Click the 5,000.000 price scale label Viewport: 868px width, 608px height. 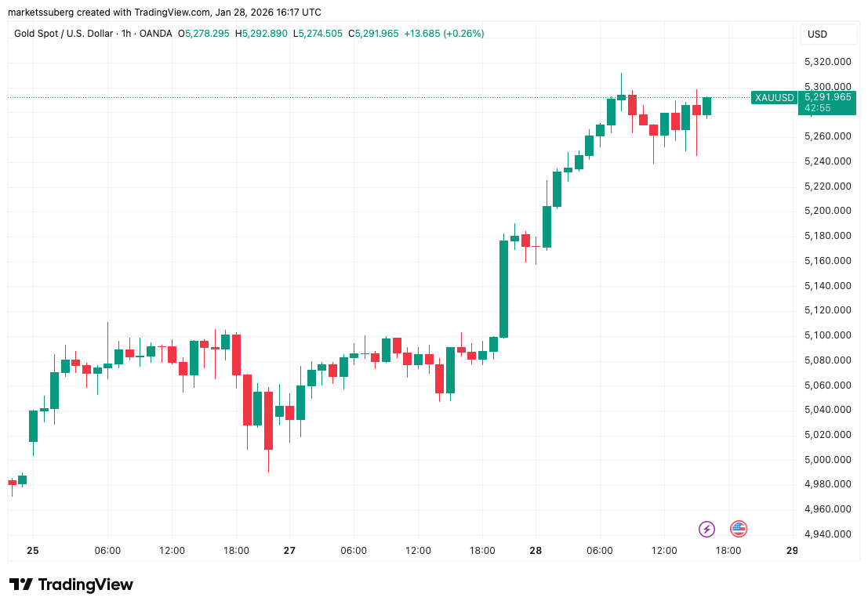tap(827, 460)
